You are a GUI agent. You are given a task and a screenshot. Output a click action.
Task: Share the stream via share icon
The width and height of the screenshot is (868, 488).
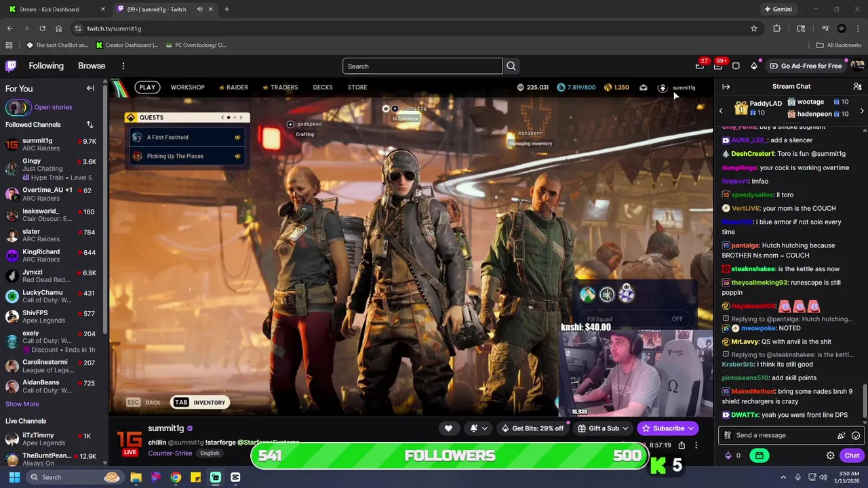(682, 445)
